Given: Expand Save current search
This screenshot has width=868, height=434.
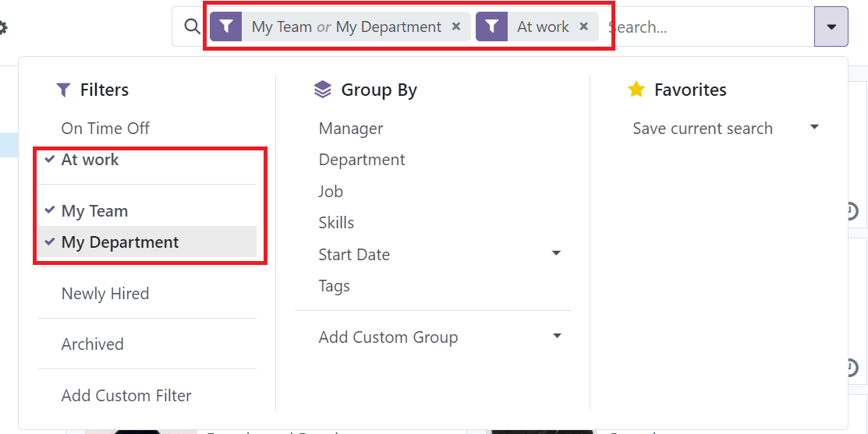Looking at the screenshot, I should click(x=814, y=128).
